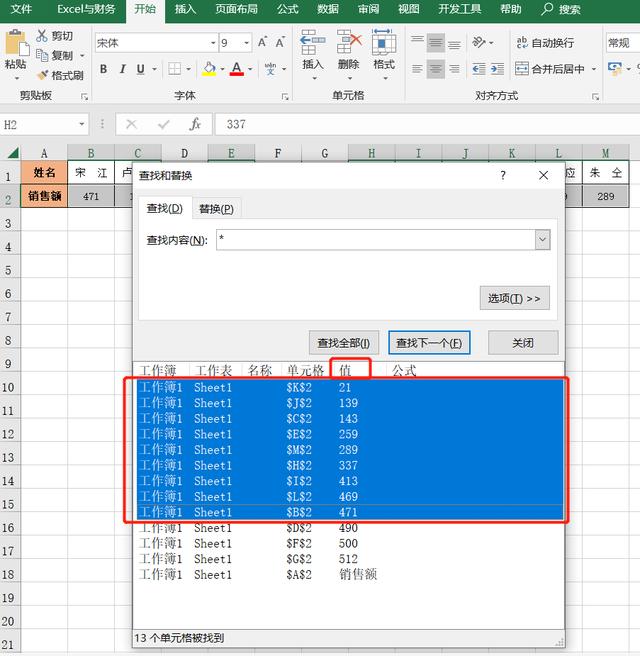Decrease indent
This screenshot has width=640, height=656.
pos(479,69)
